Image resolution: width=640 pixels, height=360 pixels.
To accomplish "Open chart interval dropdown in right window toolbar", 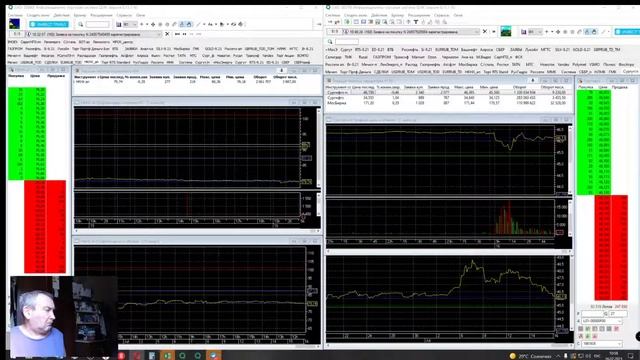I will [535, 31].
